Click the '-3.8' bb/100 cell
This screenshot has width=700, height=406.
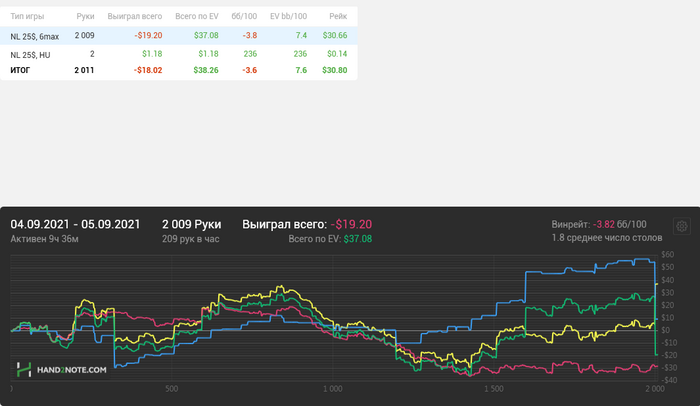point(250,35)
